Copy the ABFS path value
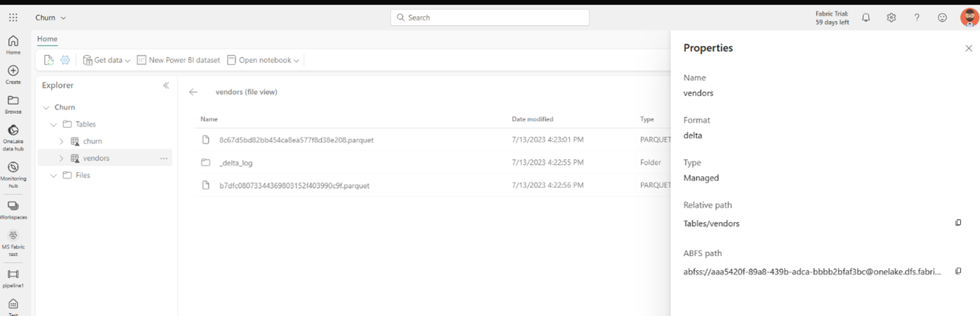This screenshot has width=980, height=316. pyautogui.click(x=958, y=271)
